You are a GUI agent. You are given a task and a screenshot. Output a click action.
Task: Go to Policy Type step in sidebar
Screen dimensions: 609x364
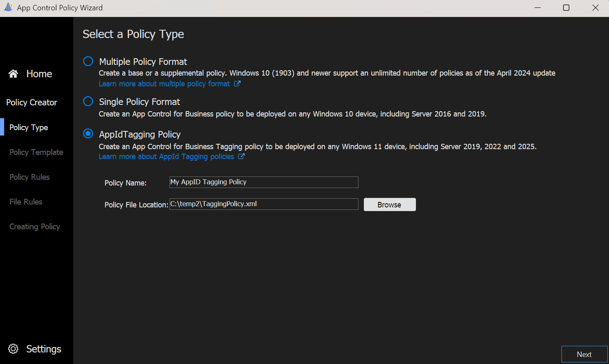click(29, 127)
